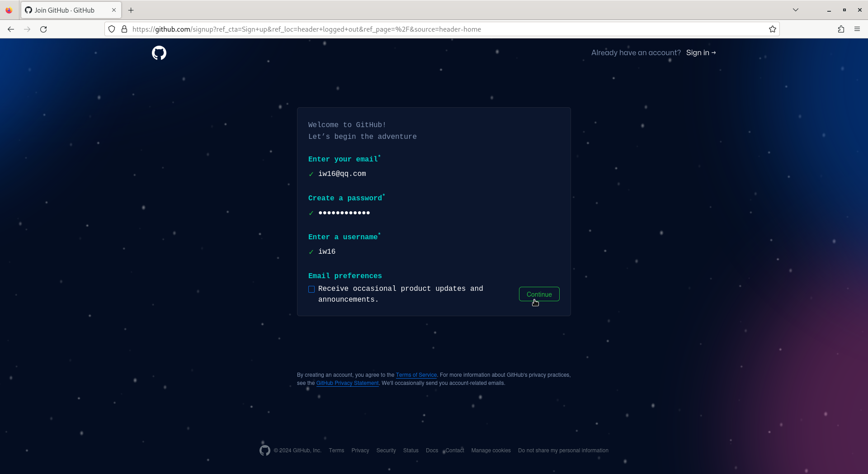Open a new tab with the plus button
The image size is (868, 474).
coord(131,10)
